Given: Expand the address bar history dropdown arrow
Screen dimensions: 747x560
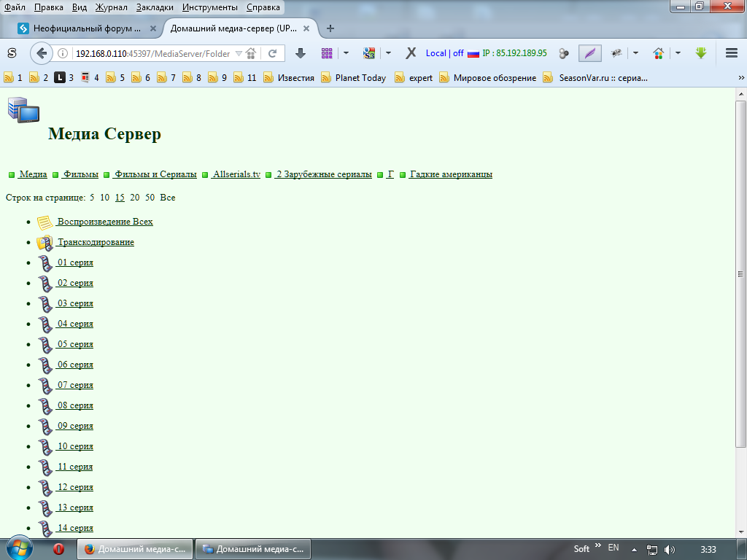Looking at the screenshot, I should pos(239,53).
